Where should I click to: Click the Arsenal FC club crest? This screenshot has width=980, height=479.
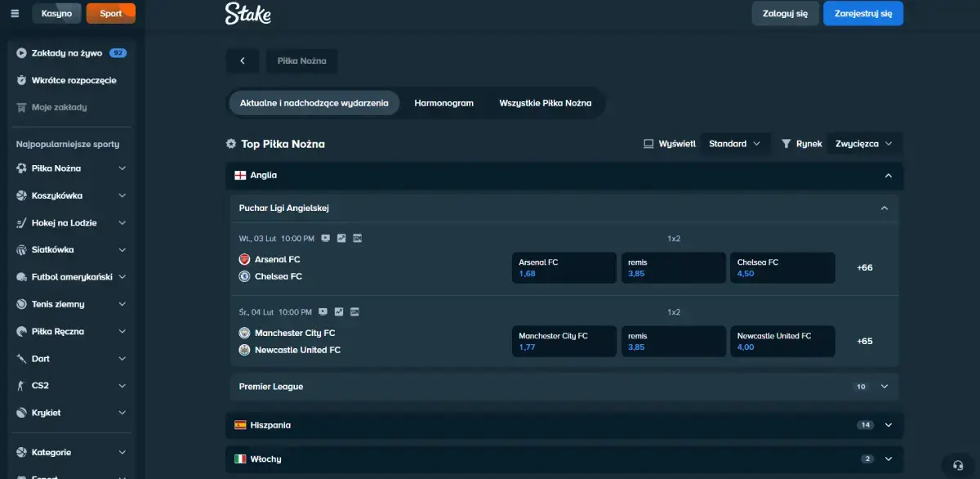point(244,259)
